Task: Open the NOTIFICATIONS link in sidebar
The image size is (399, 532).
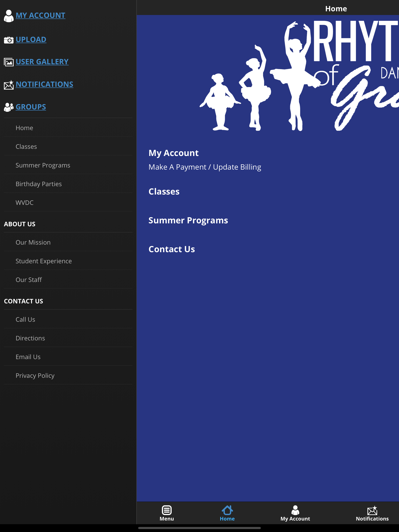Action: pos(45,85)
